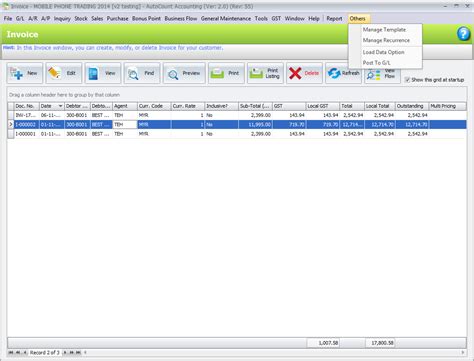Sort by Local Total column header
Image resolution: width=474 pixels, height=361 pixels.
(x=380, y=106)
